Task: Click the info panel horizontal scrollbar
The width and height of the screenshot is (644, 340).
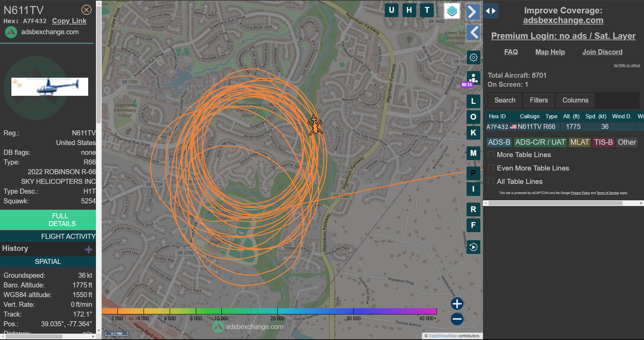Action: point(34,336)
